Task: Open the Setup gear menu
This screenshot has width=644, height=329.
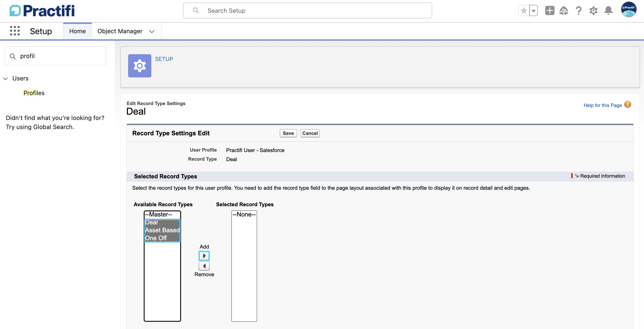Action: [x=593, y=10]
